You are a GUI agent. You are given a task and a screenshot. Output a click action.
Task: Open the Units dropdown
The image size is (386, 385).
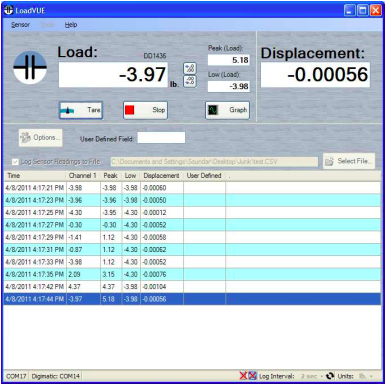coord(365,376)
